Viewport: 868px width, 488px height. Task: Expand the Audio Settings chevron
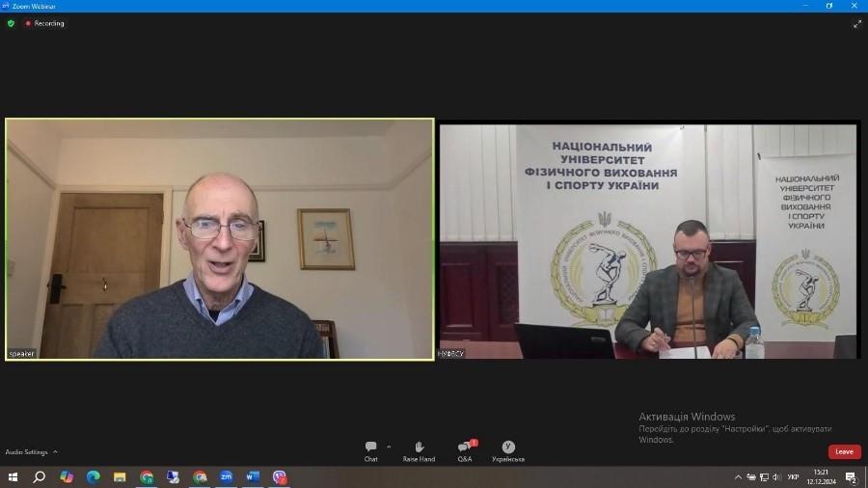[55, 451]
